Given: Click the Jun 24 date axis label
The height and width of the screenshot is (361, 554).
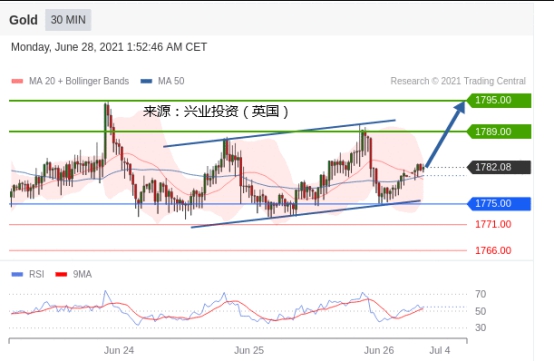Looking at the screenshot, I should [x=119, y=350].
